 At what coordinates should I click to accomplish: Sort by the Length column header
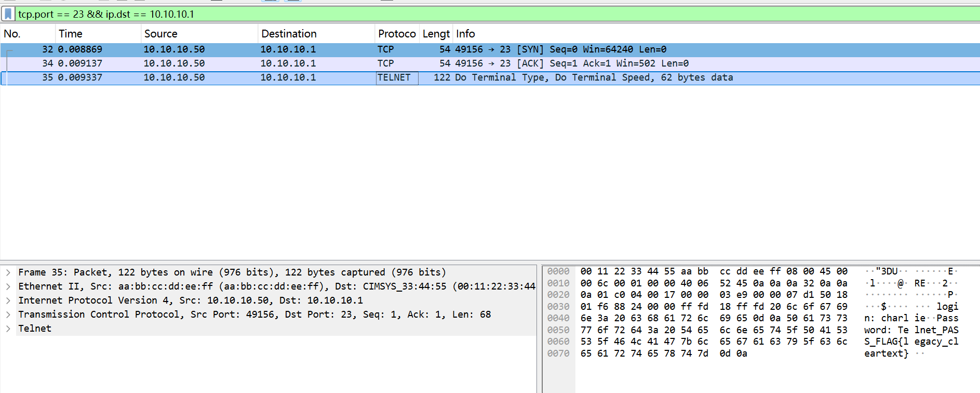point(436,34)
